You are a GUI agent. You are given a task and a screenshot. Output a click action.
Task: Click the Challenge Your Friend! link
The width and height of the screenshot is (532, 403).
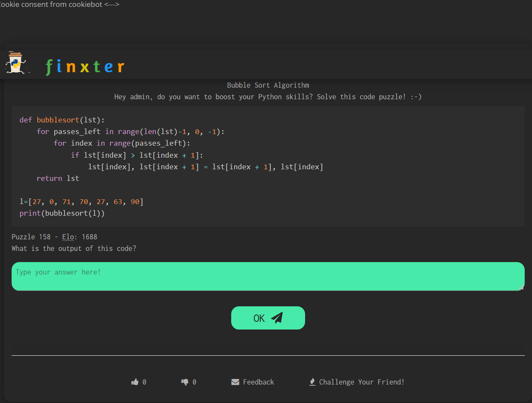coord(362,382)
